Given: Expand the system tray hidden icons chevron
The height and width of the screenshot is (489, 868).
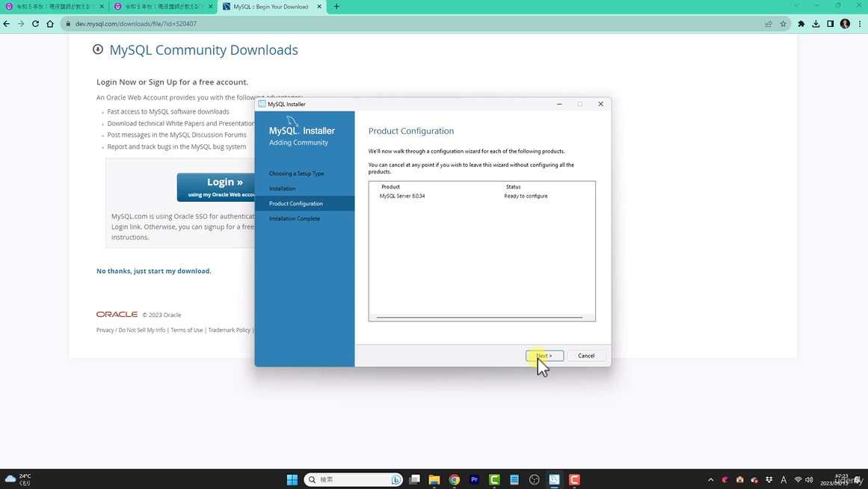Looking at the screenshot, I should point(710,479).
